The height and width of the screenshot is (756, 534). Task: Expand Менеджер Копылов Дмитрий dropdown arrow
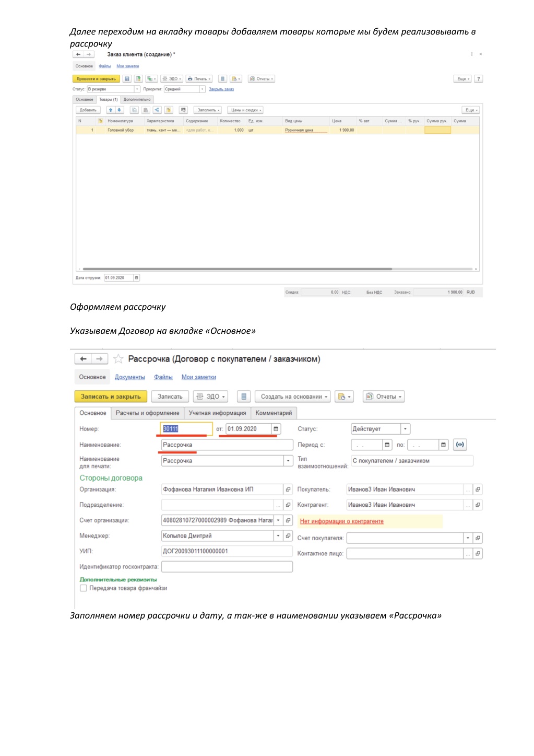click(278, 536)
